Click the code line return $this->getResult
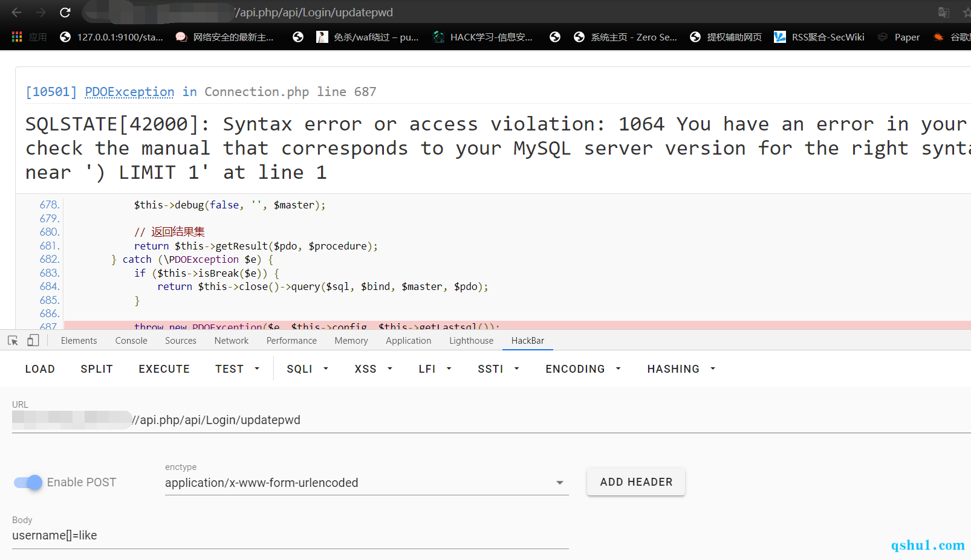 point(256,246)
